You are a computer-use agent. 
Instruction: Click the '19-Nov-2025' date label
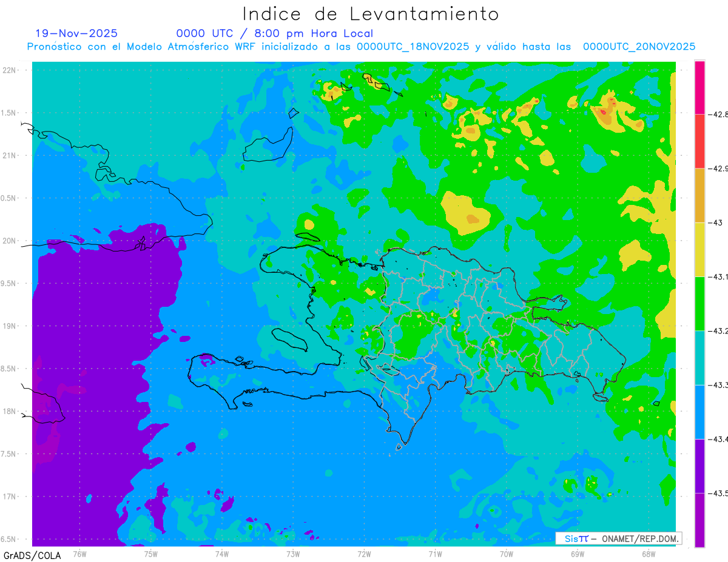coord(76,33)
